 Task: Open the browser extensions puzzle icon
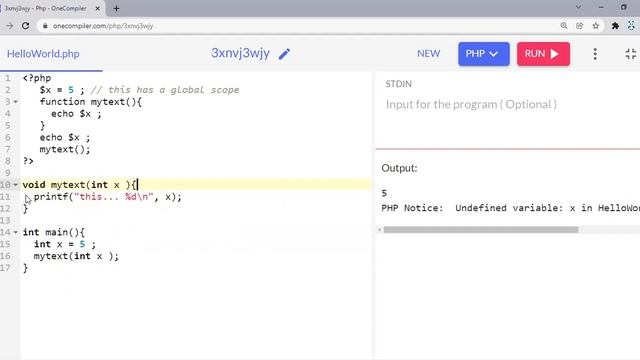[615, 26]
